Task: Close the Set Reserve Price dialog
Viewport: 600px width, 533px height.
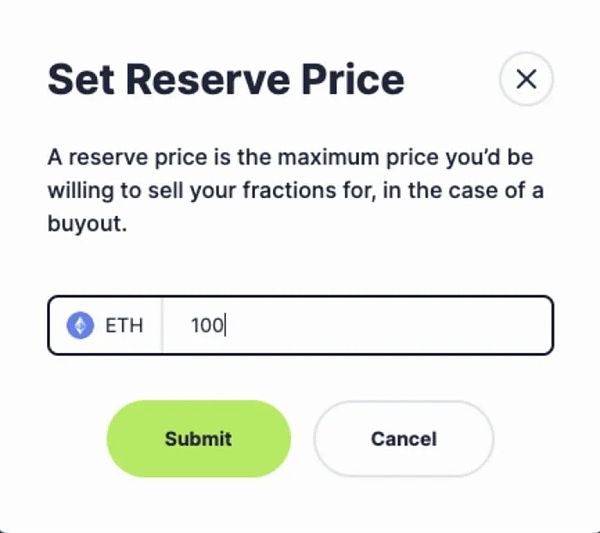Action: point(526,79)
